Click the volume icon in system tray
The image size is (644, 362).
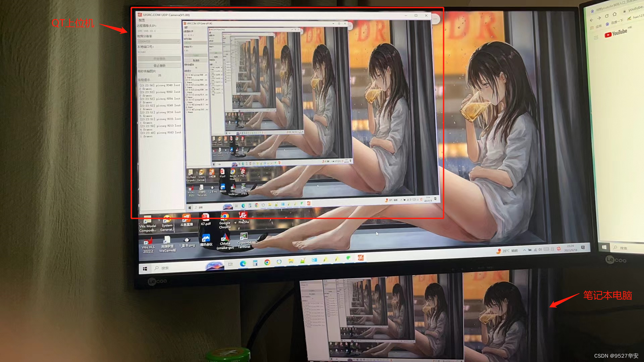coord(540,250)
